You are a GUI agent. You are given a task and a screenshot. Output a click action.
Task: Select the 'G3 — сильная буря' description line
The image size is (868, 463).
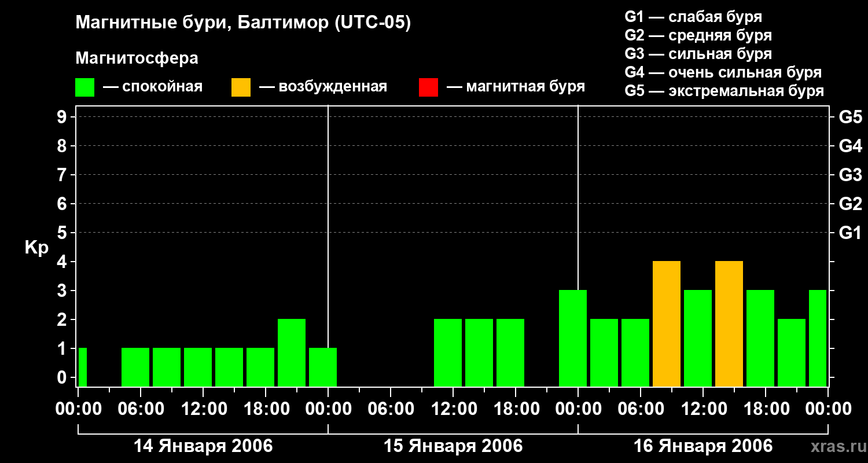click(x=698, y=54)
